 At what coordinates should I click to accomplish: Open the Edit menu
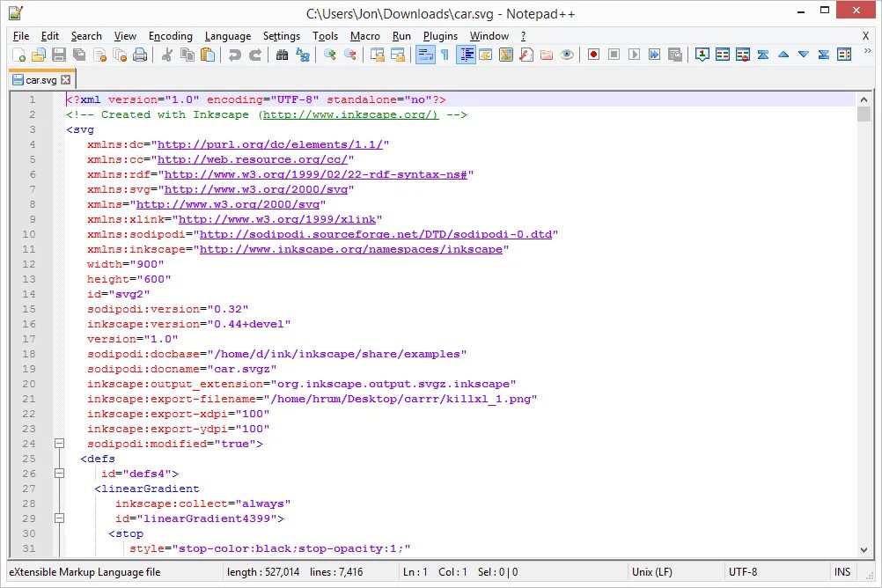[50, 36]
